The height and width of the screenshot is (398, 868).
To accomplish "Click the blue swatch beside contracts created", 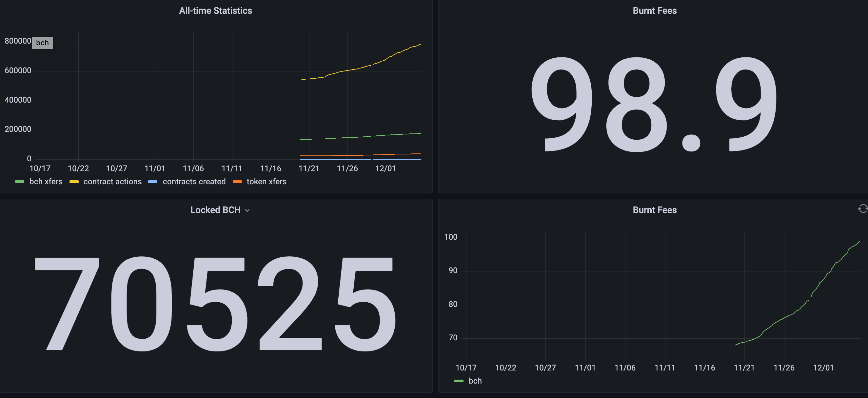I will 153,182.
